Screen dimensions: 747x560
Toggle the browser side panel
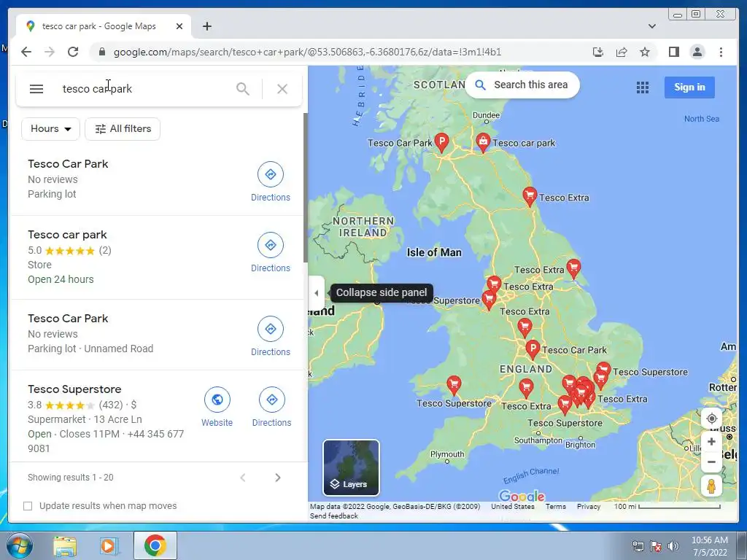coord(673,52)
